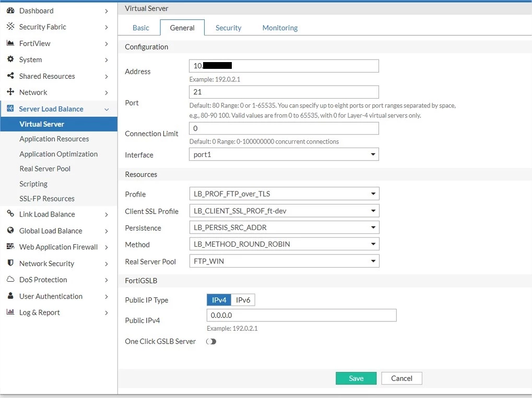Click the Public IPv4 input field
Image resolution: width=532 pixels, height=398 pixels.
(302, 315)
